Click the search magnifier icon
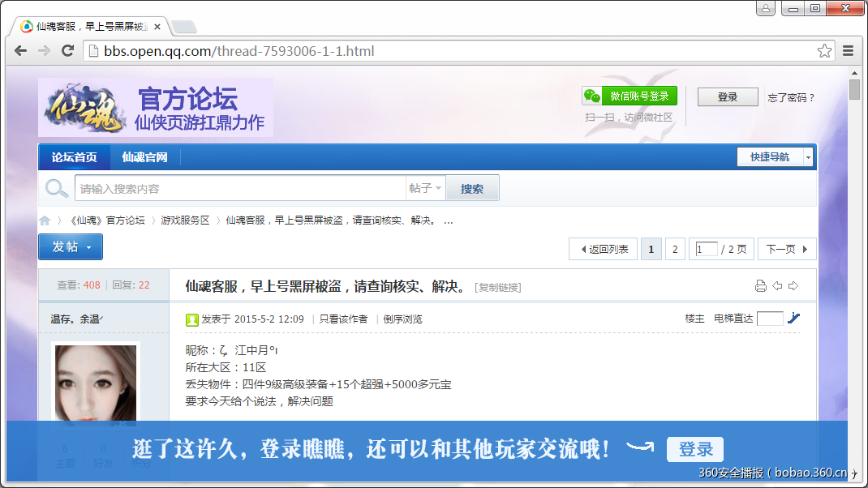 click(x=55, y=187)
